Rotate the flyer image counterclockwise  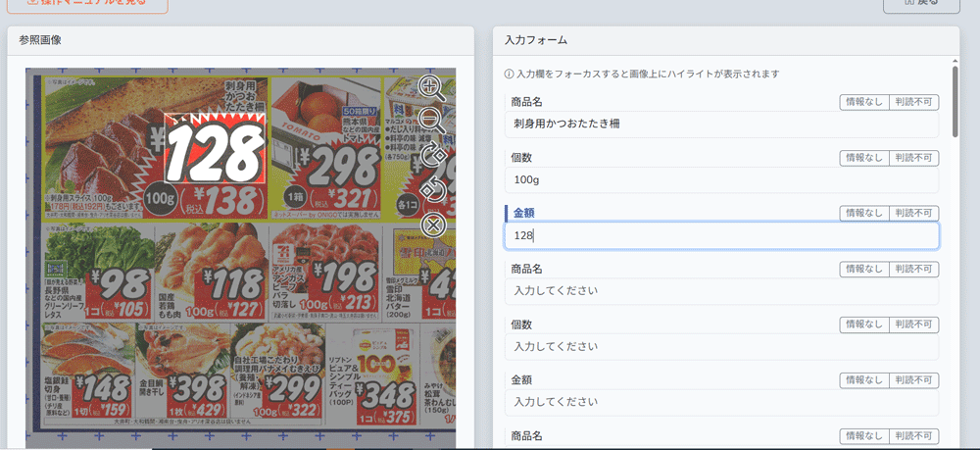433,189
